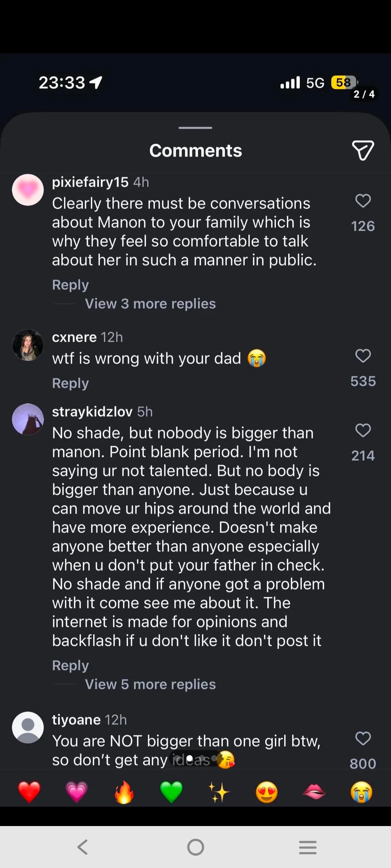Tap the share icon beside Comments title
391x868 pixels.
[x=363, y=150]
